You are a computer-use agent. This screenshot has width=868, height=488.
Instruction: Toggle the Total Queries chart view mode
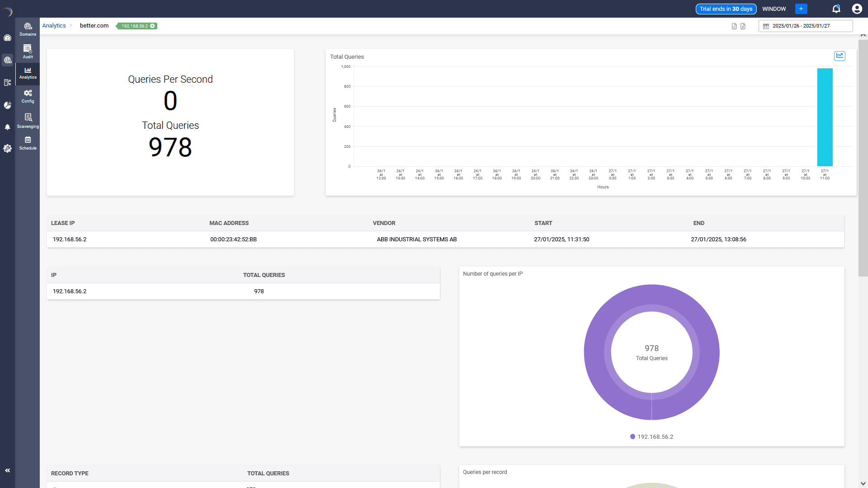(840, 56)
